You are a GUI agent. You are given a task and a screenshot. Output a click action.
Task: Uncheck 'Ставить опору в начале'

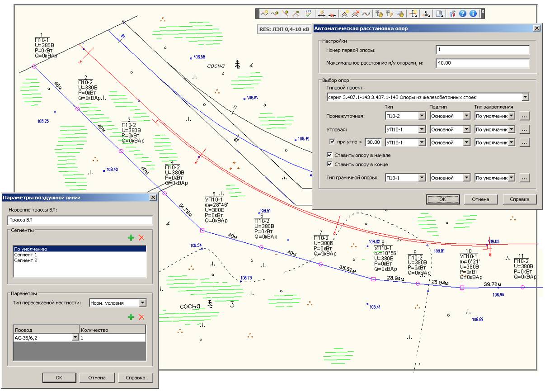(x=330, y=155)
